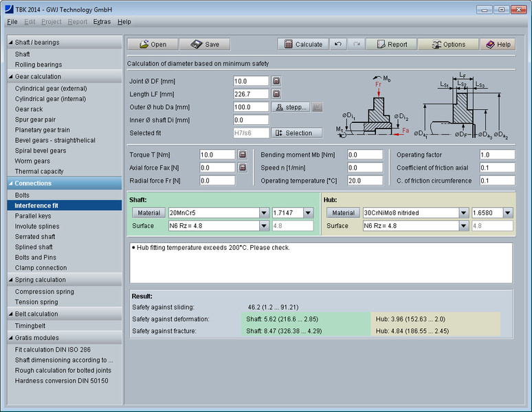Click the calculator icon beside Axial force Fax
This screenshot has height=412, width=532.
point(243,168)
